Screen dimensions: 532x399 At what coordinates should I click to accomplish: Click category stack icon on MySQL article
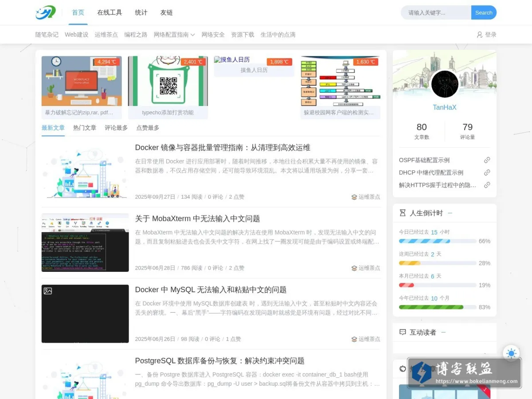tap(354, 339)
